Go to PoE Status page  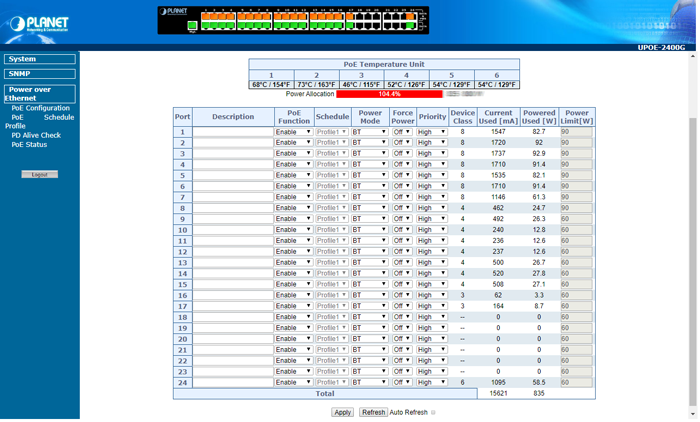click(29, 145)
